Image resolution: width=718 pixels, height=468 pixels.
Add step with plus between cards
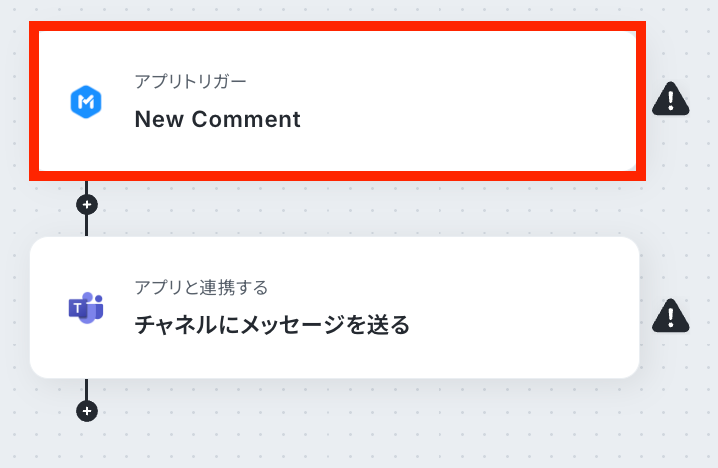[87, 204]
